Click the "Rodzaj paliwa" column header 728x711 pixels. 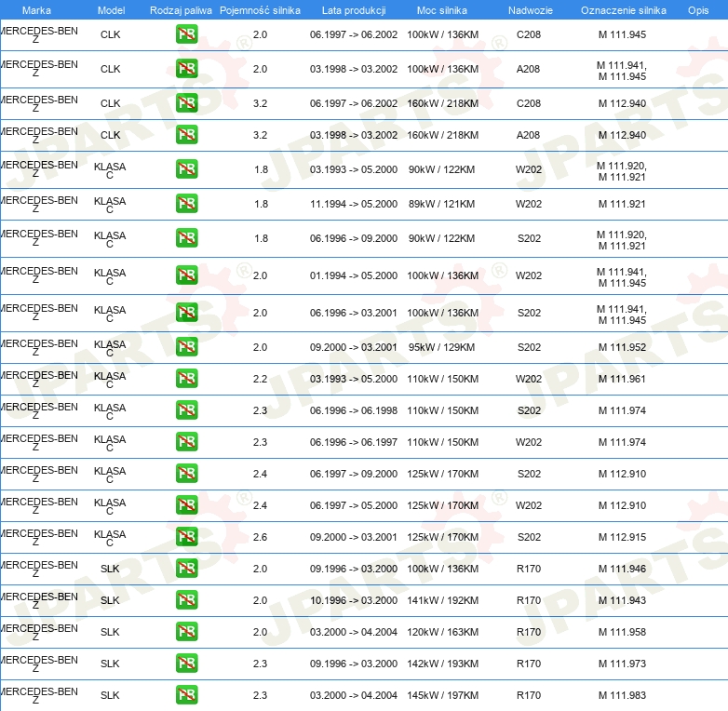[181, 10]
